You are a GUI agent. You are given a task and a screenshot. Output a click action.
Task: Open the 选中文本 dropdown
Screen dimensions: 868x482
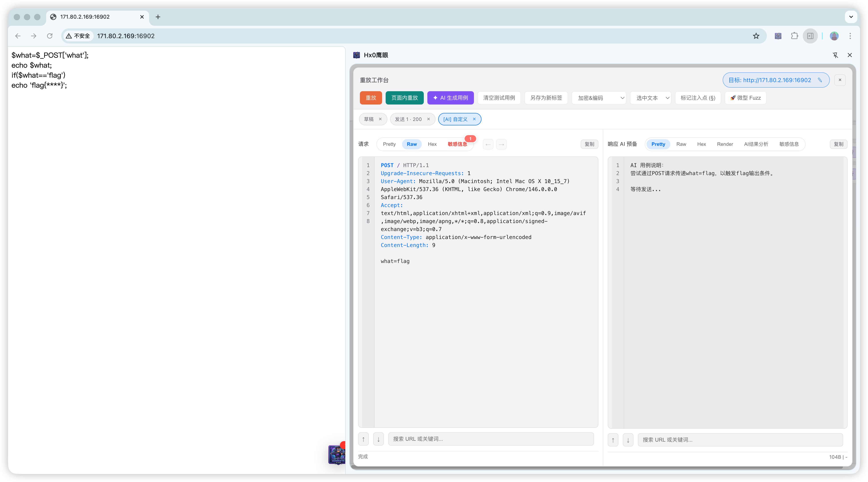pos(650,98)
